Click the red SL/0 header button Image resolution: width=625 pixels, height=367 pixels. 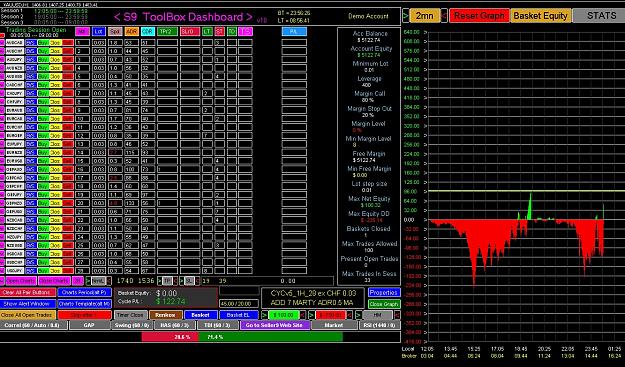click(190, 31)
